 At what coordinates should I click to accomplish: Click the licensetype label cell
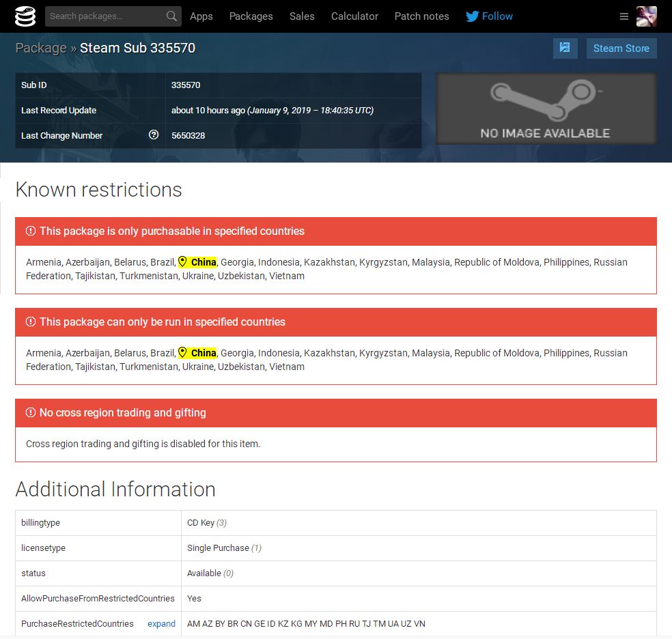point(98,548)
